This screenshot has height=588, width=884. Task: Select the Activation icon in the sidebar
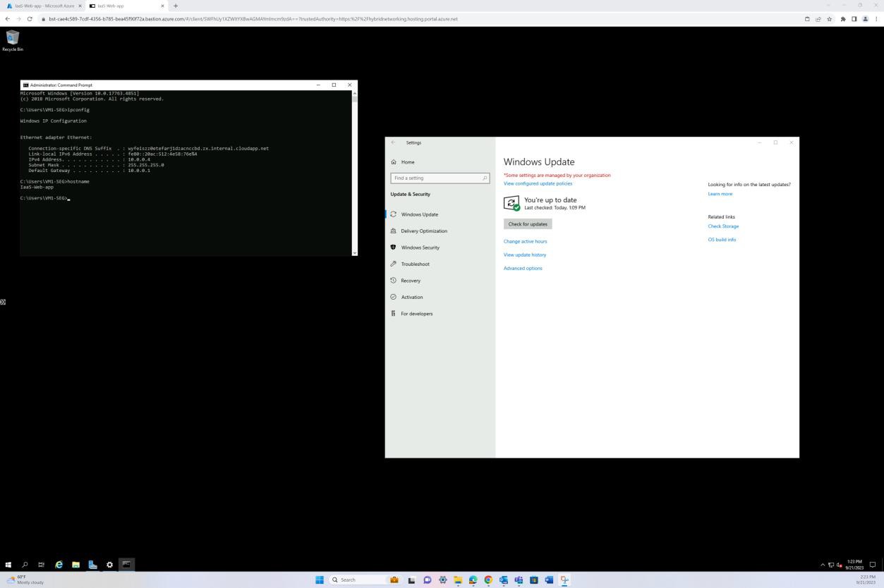(394, 297)
